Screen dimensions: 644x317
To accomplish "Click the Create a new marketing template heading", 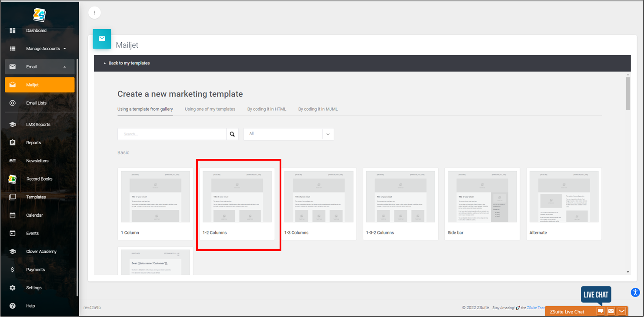I will pos(180,94).
